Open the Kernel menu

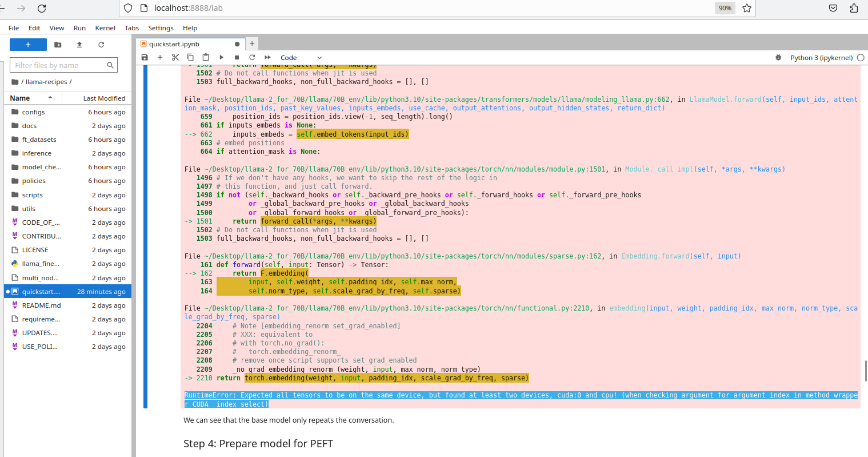pyautogui.click(x=105, y=27)
